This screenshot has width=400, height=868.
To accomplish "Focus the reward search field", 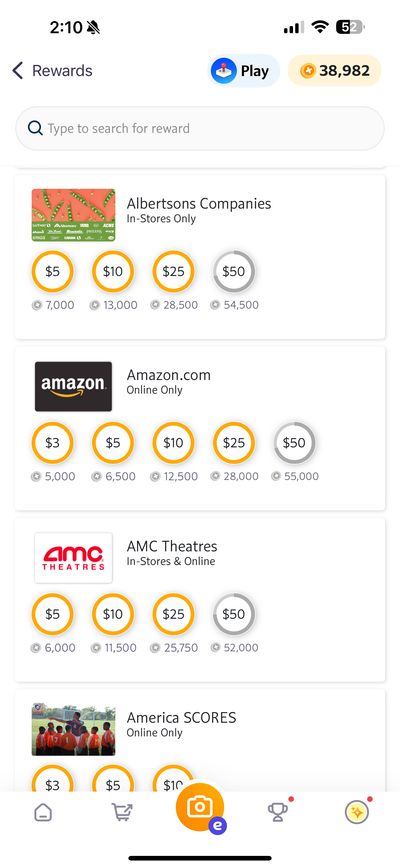I will [200, 129].
